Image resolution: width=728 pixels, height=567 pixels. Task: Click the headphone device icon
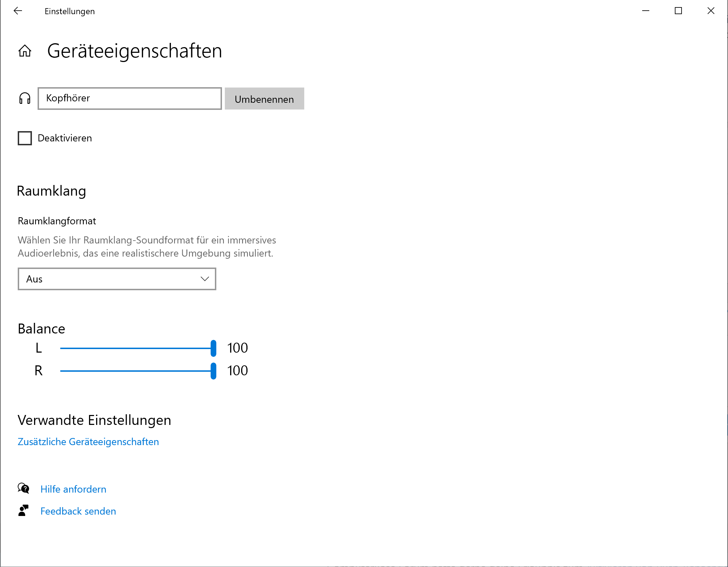tap(24, 99)
